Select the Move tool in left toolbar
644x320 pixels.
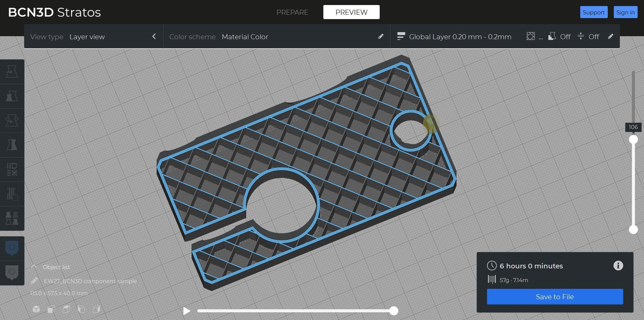12,72
